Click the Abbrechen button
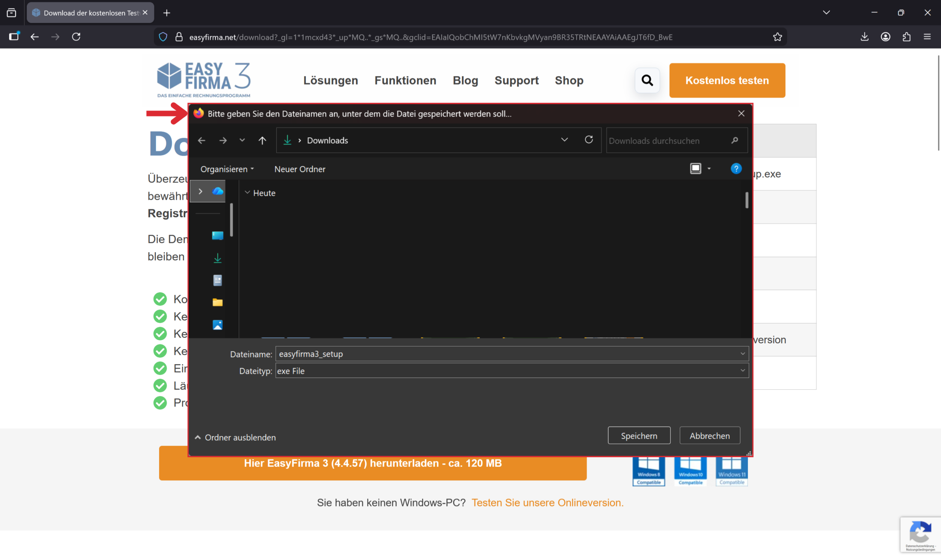Screen dimensions: 941x560 [x=709, y=436]
